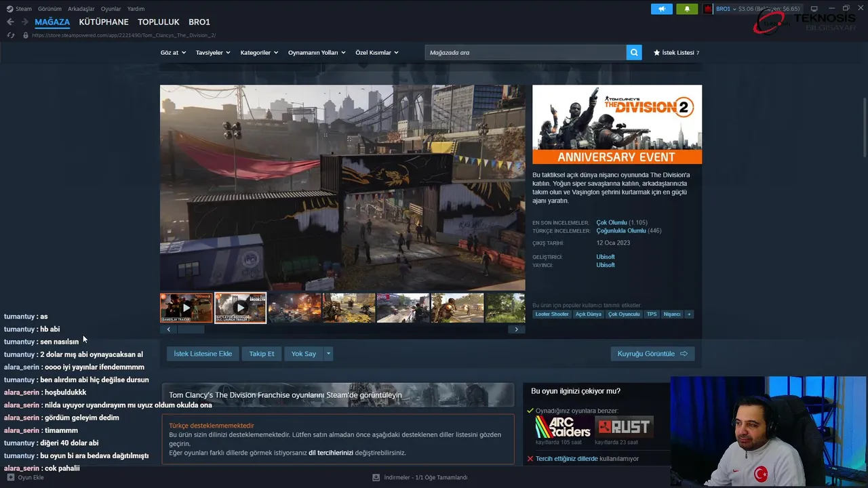
Task: Open the BRO1 account dropdown
Action: [x=726, y=9]
